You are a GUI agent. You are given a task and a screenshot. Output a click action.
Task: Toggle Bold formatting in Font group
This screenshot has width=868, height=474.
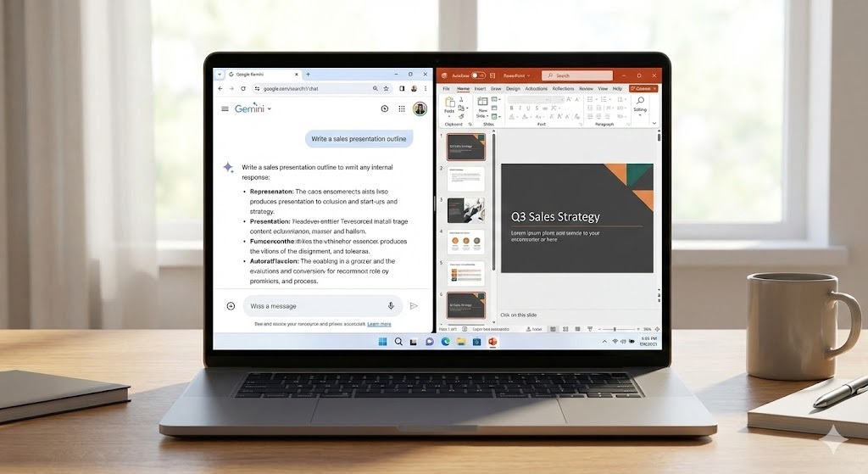(511, 109)
